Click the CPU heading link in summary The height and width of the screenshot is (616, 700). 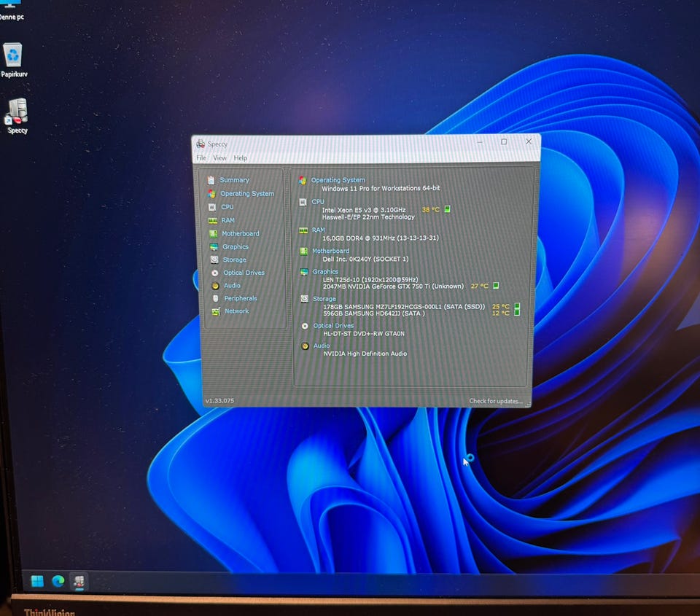click(318, 202)
